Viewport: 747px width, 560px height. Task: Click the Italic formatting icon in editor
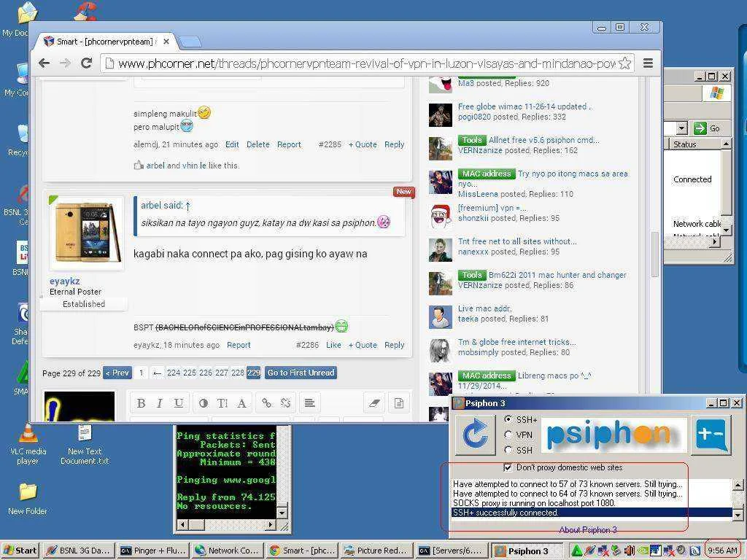(160, 403)
